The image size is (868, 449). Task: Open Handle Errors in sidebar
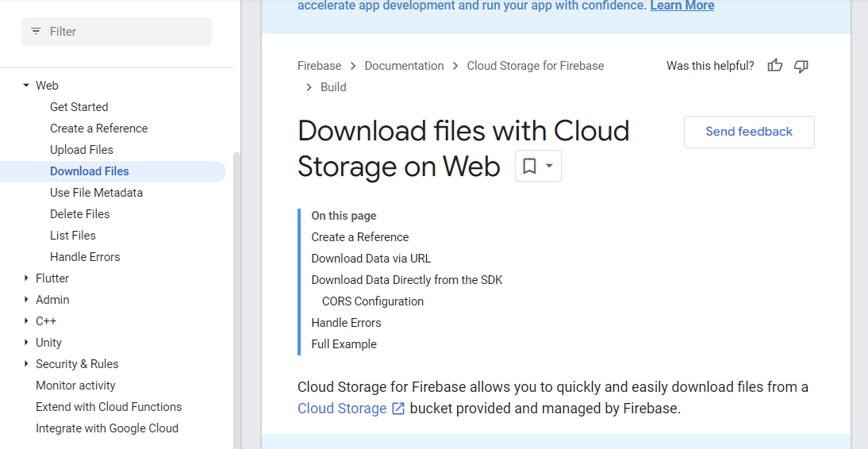click(x=85, y=257)
